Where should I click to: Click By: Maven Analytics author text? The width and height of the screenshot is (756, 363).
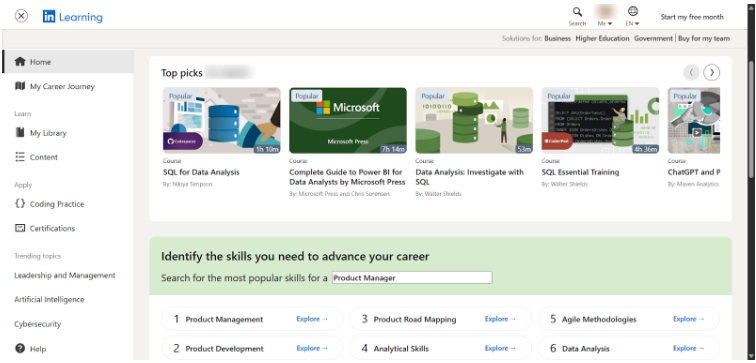tap(693, 184)
